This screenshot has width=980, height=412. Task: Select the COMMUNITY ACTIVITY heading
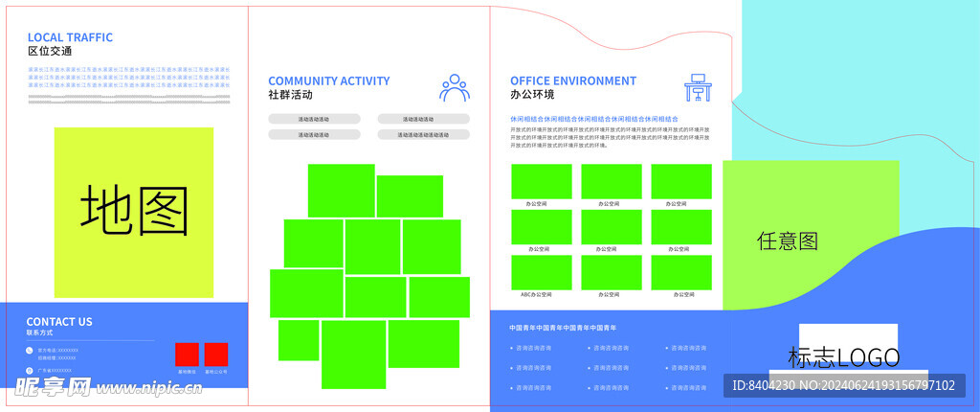pos(328,81)
